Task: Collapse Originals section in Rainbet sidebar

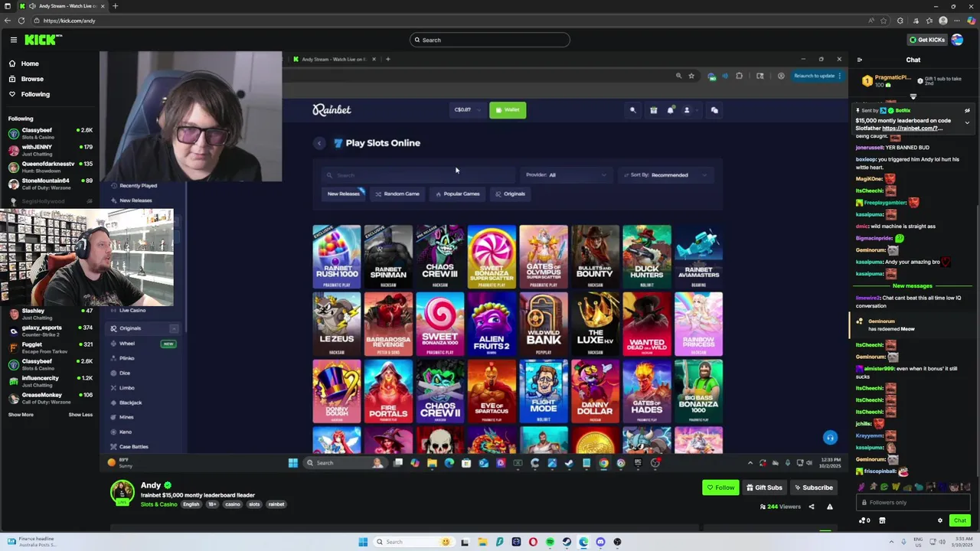Action: point(174,328)
